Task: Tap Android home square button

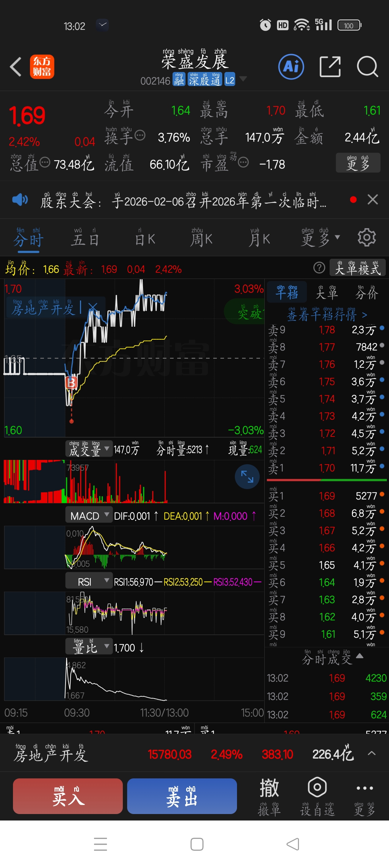Action: pos(197,844)
